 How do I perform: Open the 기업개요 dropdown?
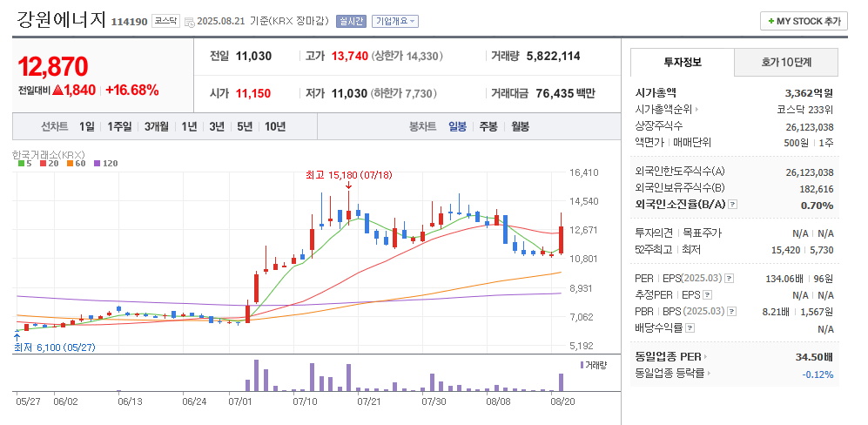coord(395,21)
